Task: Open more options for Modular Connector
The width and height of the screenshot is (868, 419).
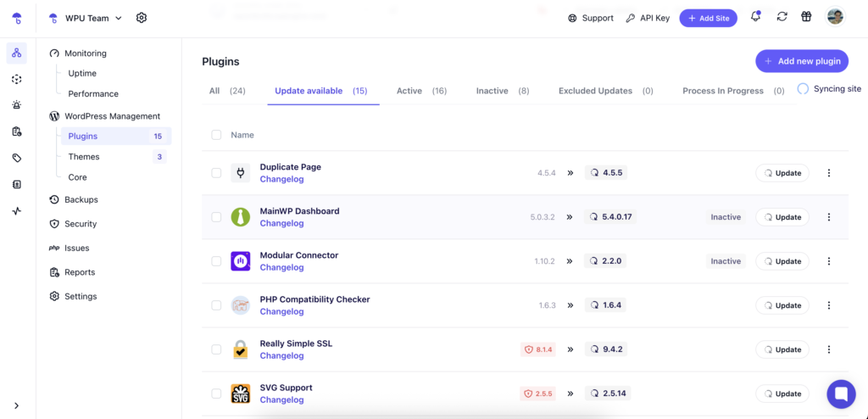Action: (x=829, y=261)
